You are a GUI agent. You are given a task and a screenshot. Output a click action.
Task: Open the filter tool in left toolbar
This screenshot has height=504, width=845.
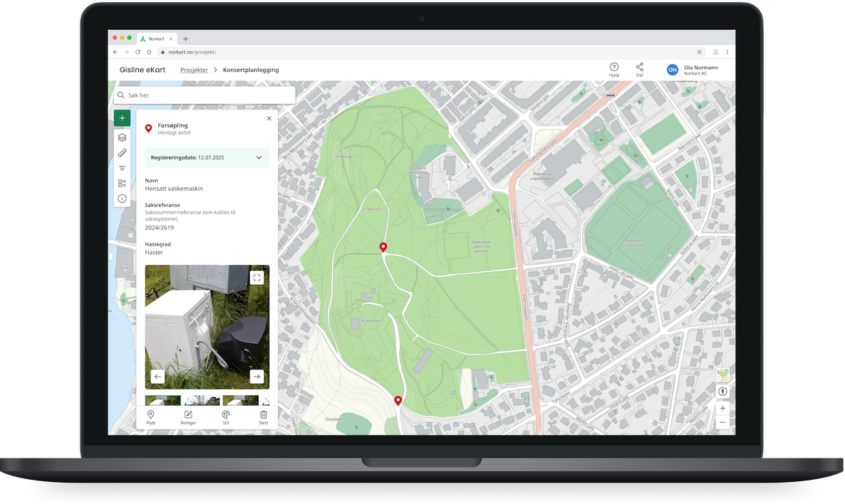pyautogui.click(x=122, y=168)
